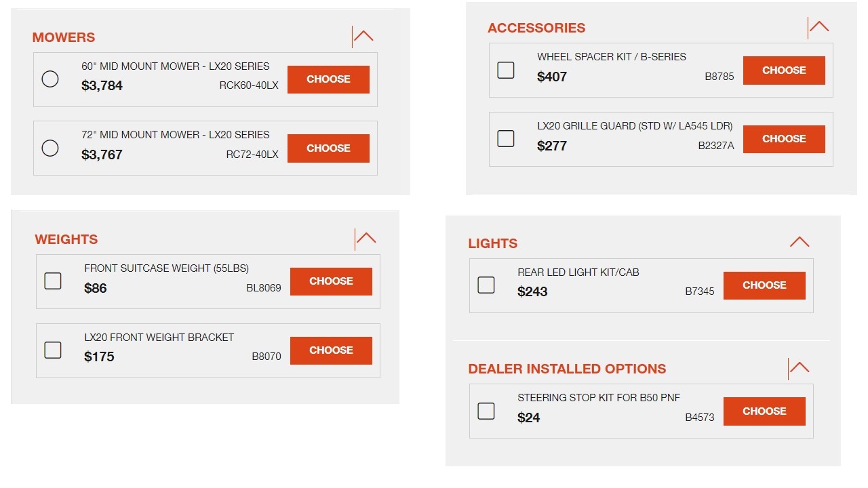
Task: Select the 60" Mid Mount Mower radio button
Action: (50, 79)
